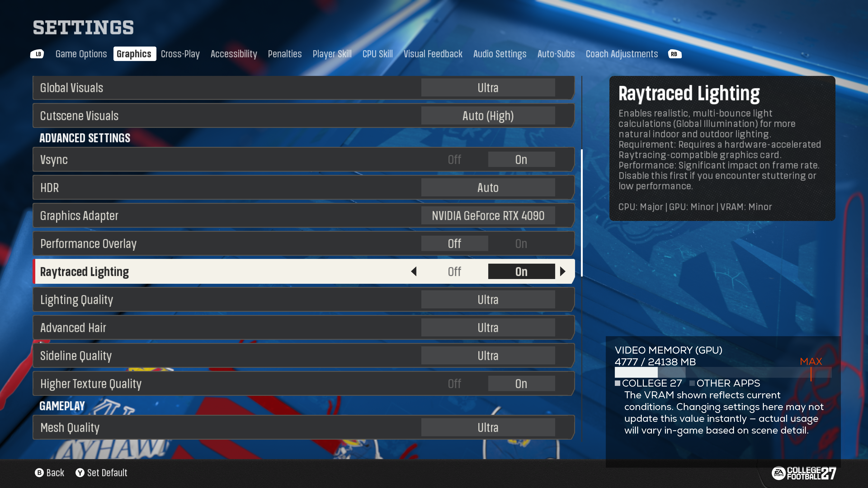Click the settings list scrollbar
868x488 pixels.
582,213
